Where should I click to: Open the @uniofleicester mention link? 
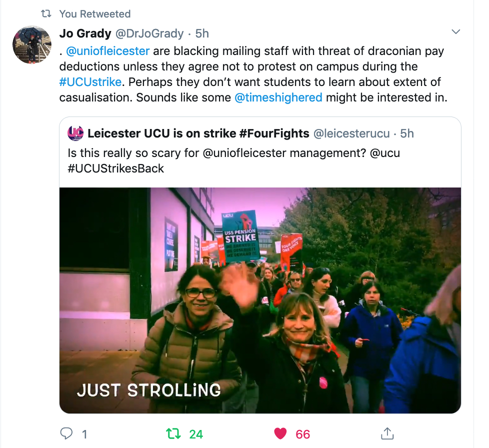(107, 51)
